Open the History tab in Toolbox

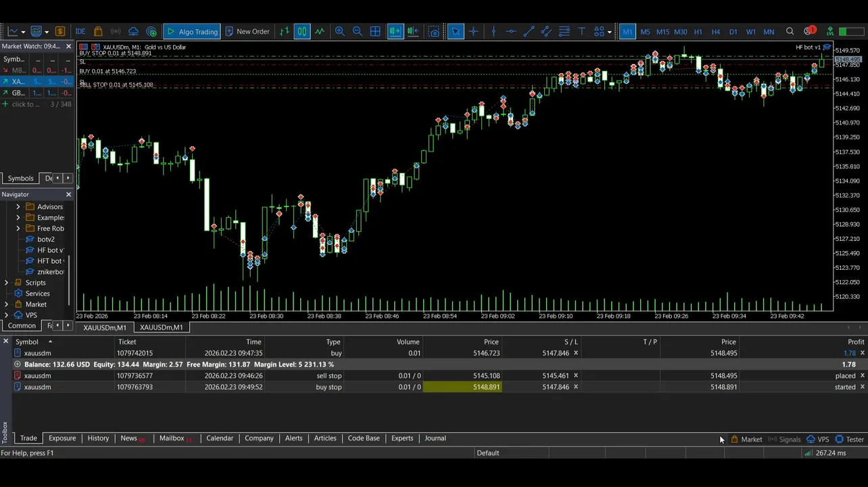pos(98,438)
